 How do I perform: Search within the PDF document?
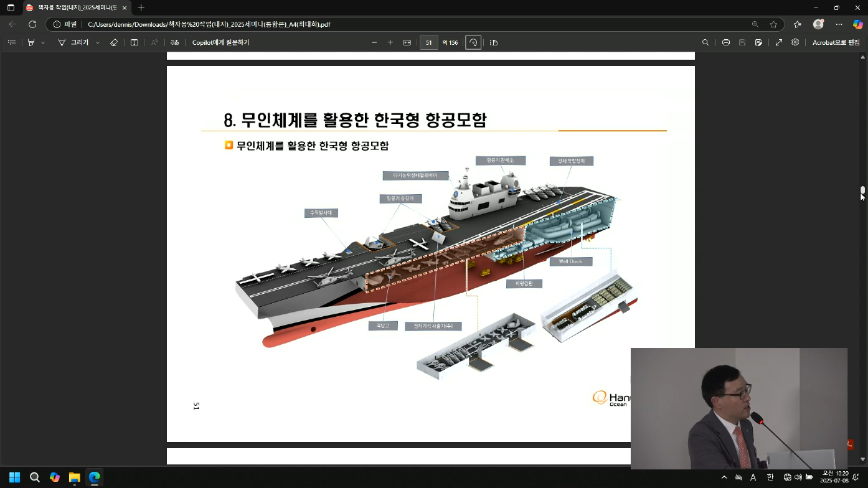click(705, 42)
